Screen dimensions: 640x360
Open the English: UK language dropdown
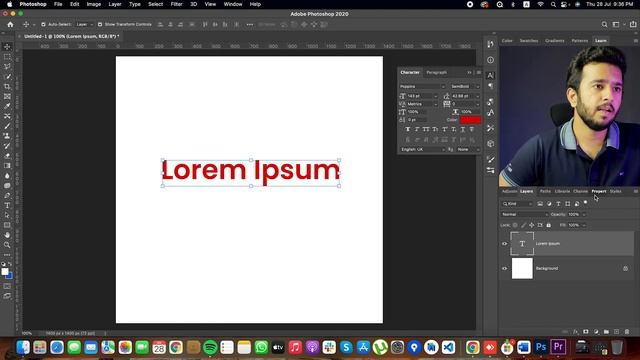click(422, 150)
